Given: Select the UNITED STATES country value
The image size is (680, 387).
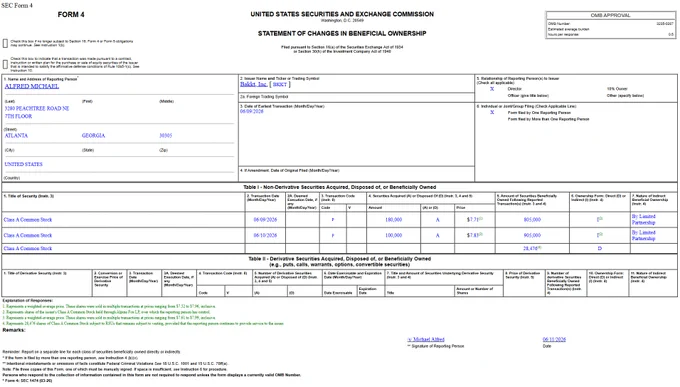Looking at the screenshot, I should tap(23, 164).
